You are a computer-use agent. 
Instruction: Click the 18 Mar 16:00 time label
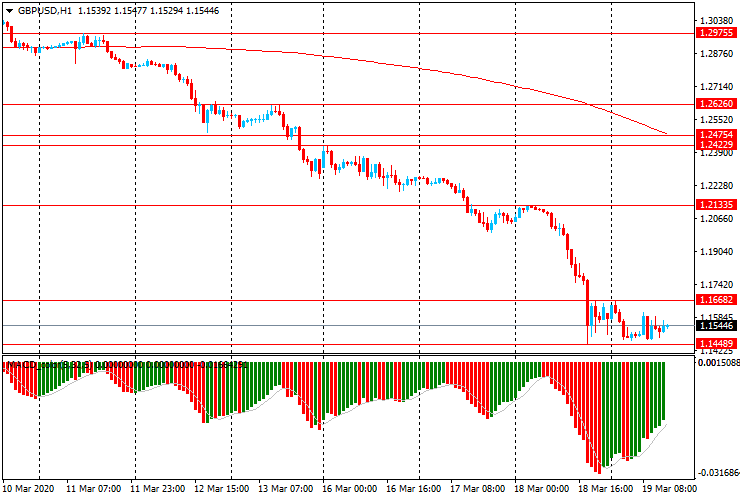[x=608, y=489]
